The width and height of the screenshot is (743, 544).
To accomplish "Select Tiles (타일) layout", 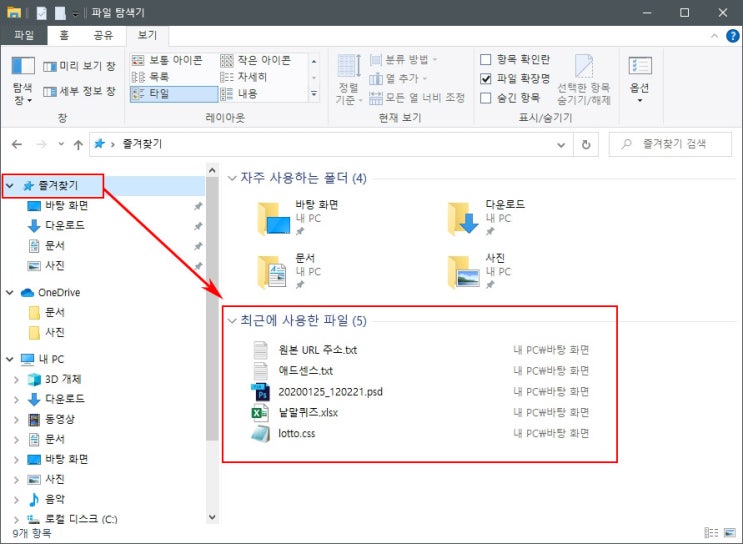I will click(174, 94).
